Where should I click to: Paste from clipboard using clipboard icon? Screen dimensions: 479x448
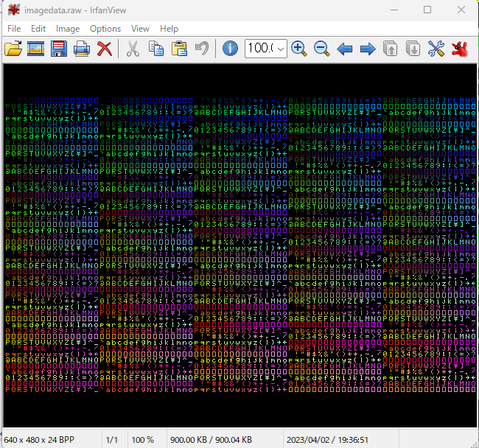179,49
